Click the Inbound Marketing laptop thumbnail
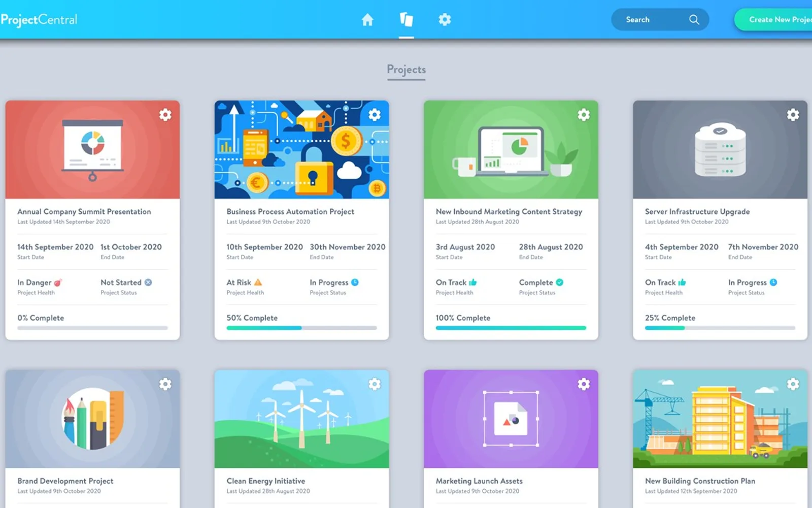 (x=511, y=149)
